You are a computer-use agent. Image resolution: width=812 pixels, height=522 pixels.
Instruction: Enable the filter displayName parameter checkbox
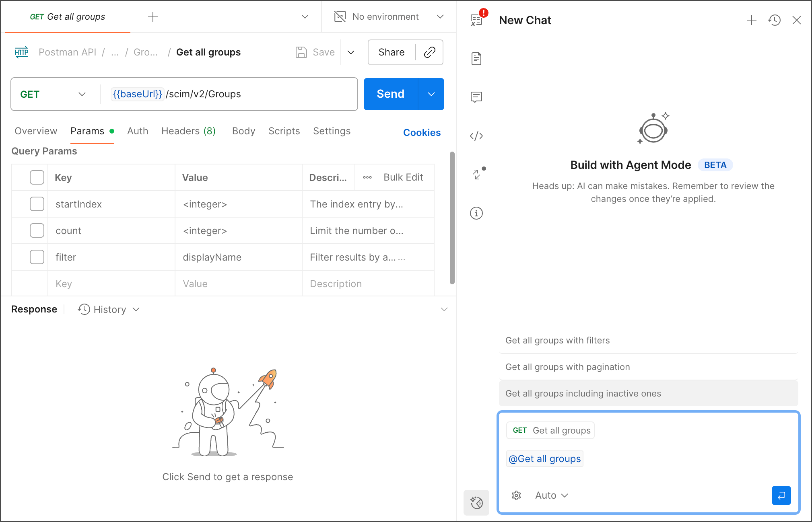click(x=37, y=257)
